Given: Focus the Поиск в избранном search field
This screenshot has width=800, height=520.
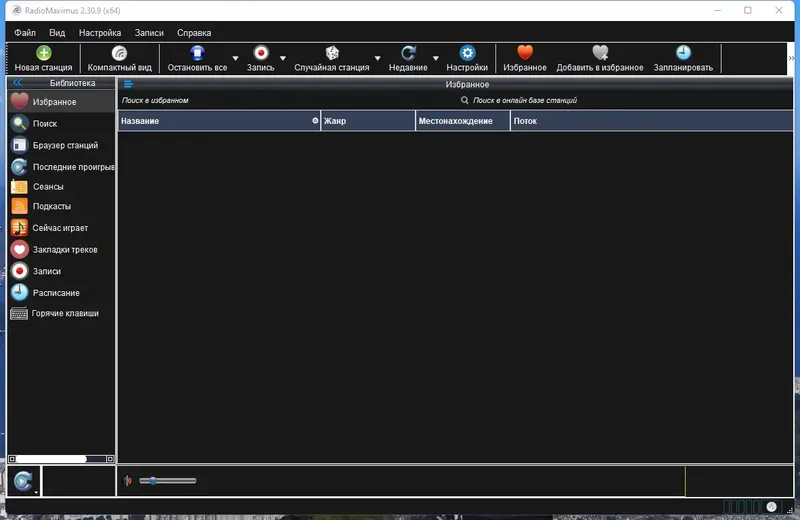Looking at the screenshot, I should pyautogui.click(x=286, y=101).
